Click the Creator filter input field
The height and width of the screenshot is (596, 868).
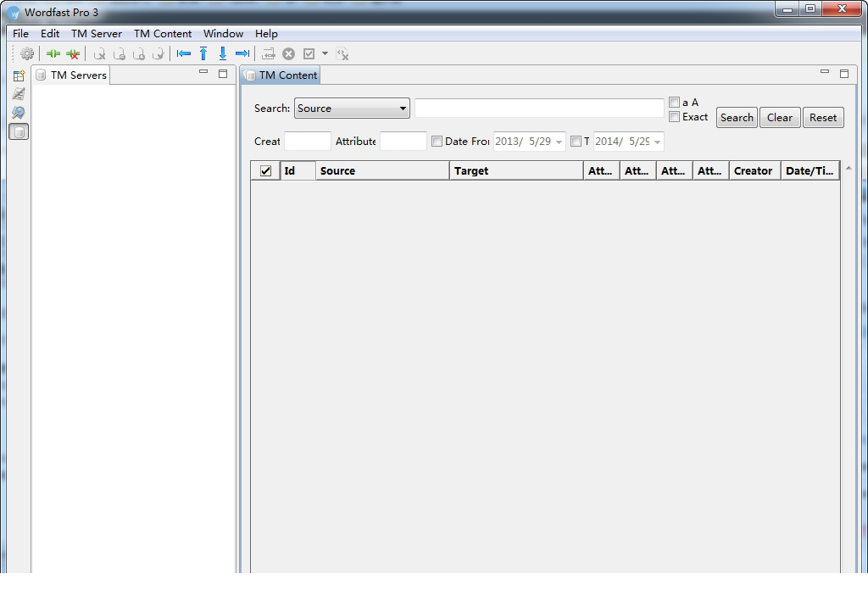point(307,142)
